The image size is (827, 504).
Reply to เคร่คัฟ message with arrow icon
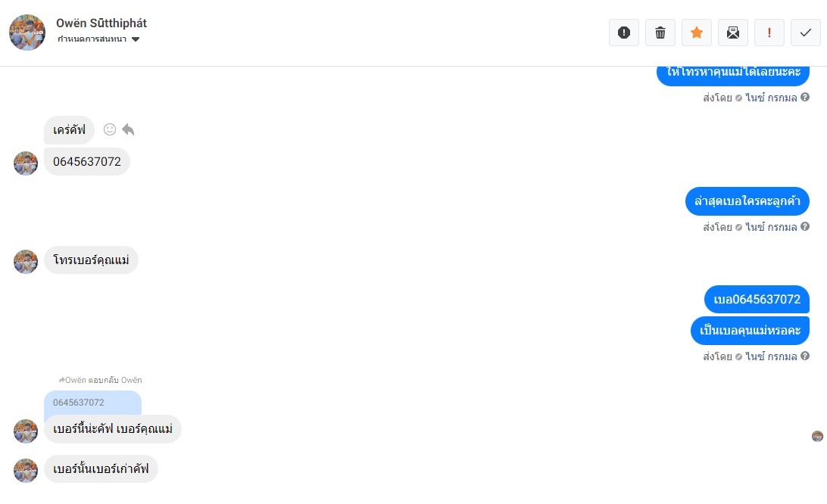[x=128, y=129]
